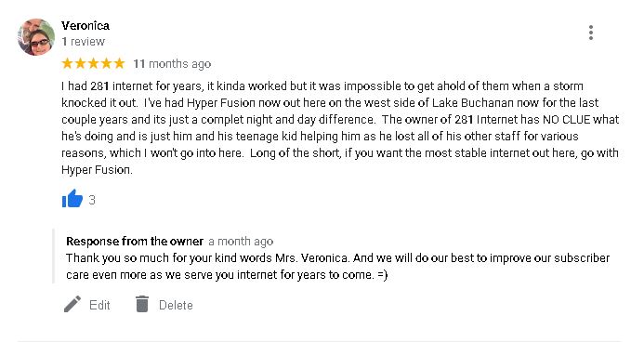Click the second gold star

81,63
